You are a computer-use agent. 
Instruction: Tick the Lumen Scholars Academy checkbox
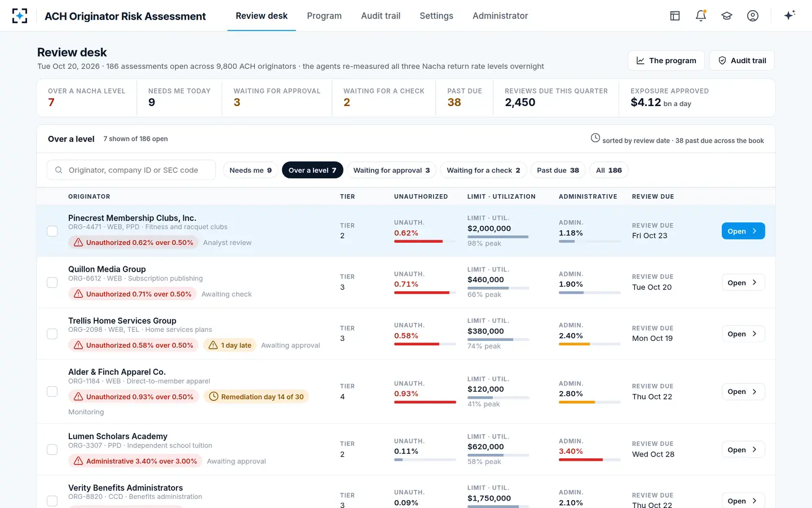52,449
